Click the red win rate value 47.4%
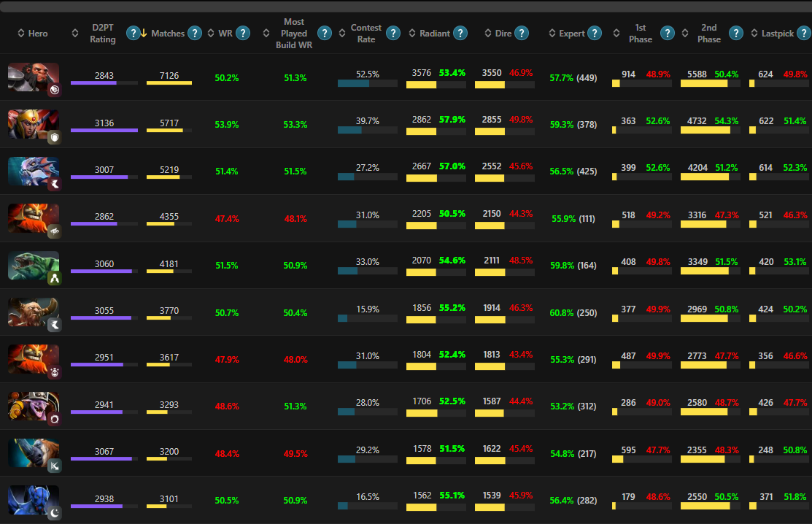The height and width of the screenshot is (524, 812). tap(227, 219)
